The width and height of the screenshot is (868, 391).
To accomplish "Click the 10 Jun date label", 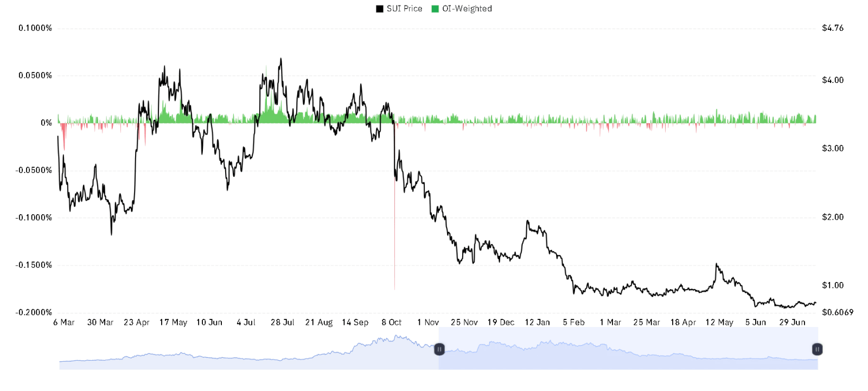I will tap(209, 322).
